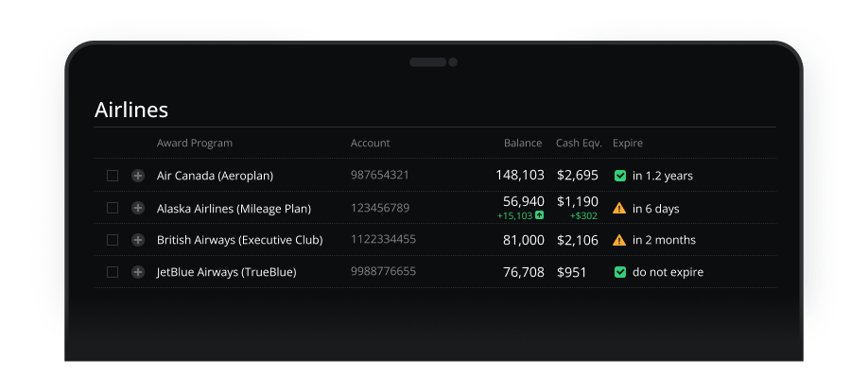The height and width of the screenshot is (375, 868).
Task: Click the $1,190 cash equivalent
Action: tap(578, 201)
